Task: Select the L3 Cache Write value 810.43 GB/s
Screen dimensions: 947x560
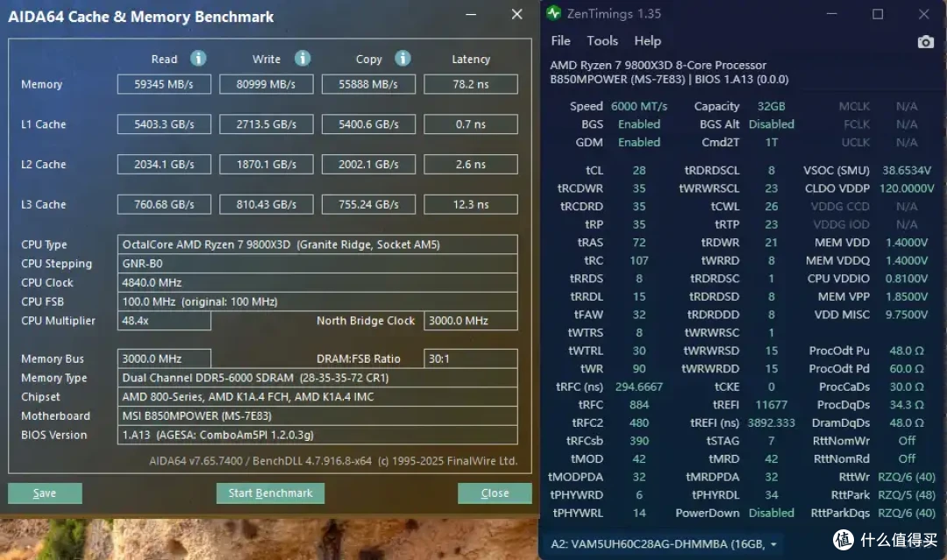Action: tap(267, 204)
